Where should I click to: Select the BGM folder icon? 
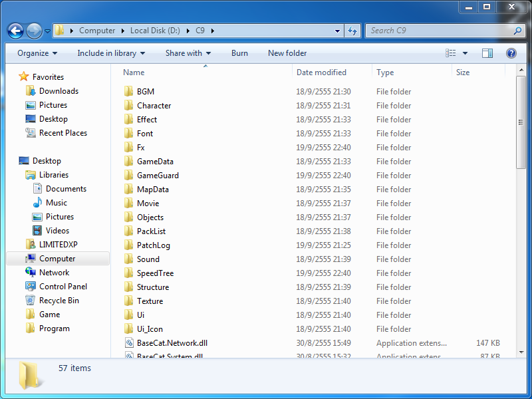click(128, 91)
